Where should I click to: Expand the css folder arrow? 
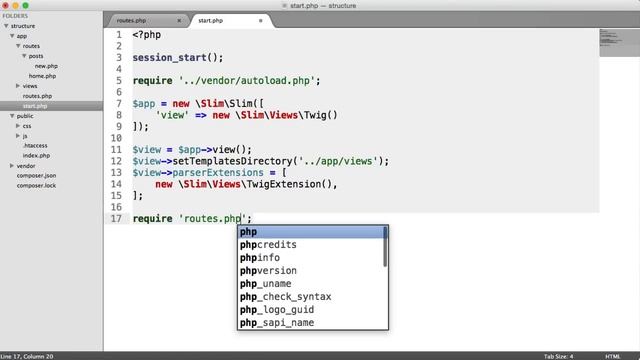point(18,126)
